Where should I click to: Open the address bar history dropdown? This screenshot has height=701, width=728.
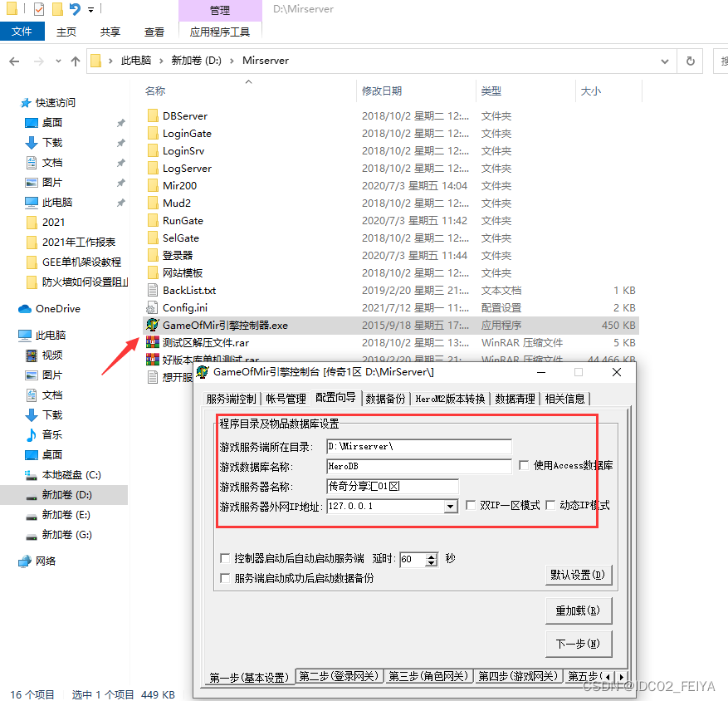coord(663,61)
